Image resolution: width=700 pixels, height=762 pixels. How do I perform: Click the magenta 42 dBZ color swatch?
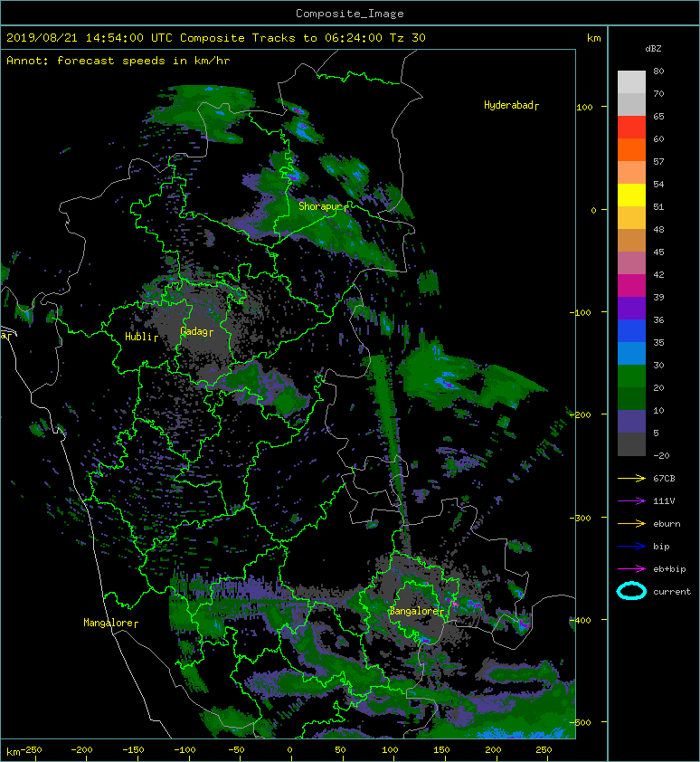pos(631,285)
